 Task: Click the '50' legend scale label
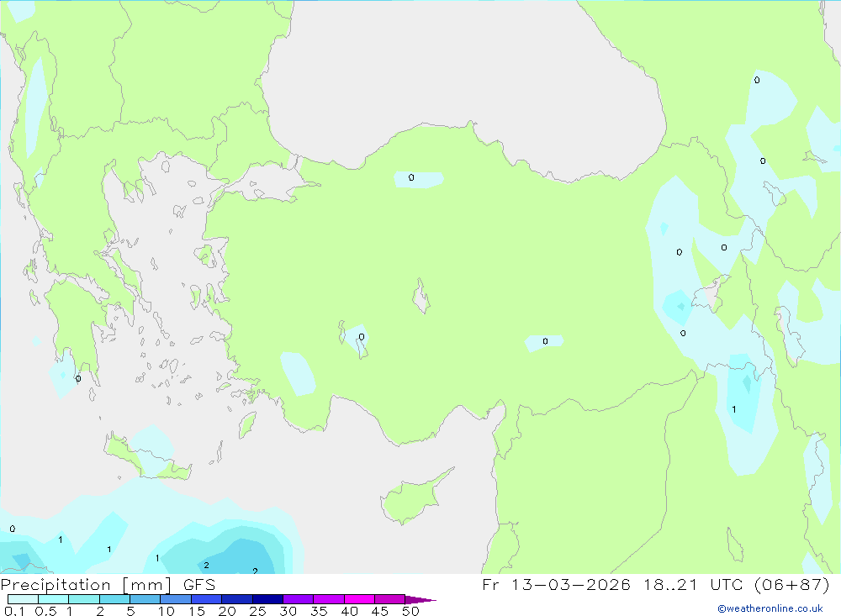[411, 611]
